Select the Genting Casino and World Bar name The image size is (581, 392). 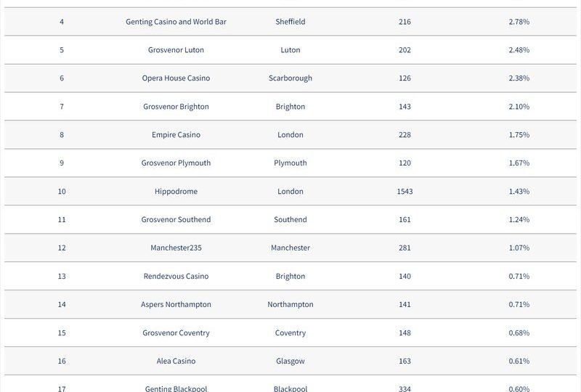coord(176,22)
